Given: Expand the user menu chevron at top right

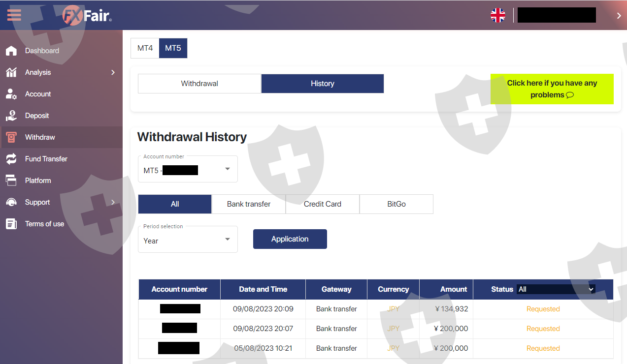Looking at the screenshot, I should pyautogui.click(x=619, y=15).
